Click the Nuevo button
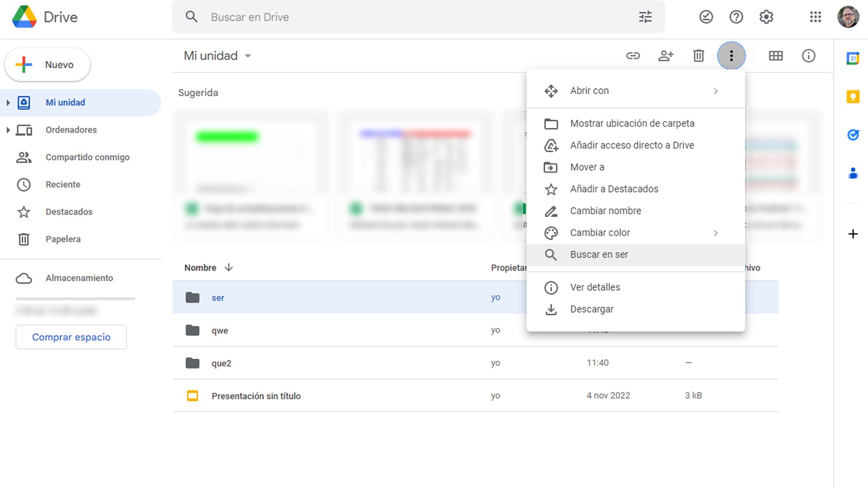 [x=47, y=64]
